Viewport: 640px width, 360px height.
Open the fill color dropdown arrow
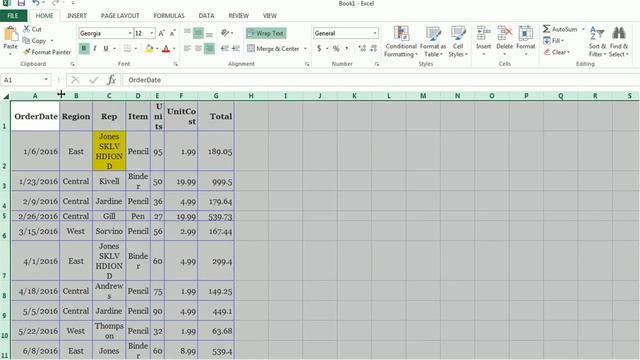pyautogui.click(x=157, y=49)
